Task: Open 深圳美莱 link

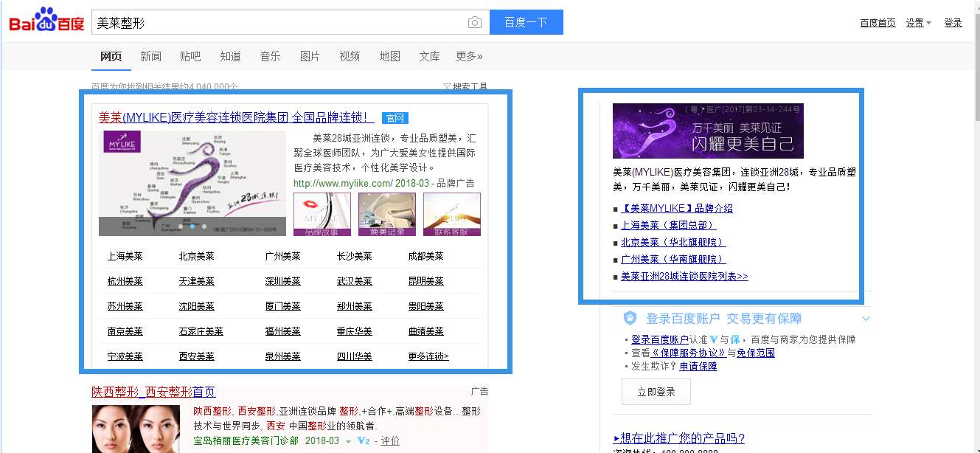Action: click(x=283, y=281)
